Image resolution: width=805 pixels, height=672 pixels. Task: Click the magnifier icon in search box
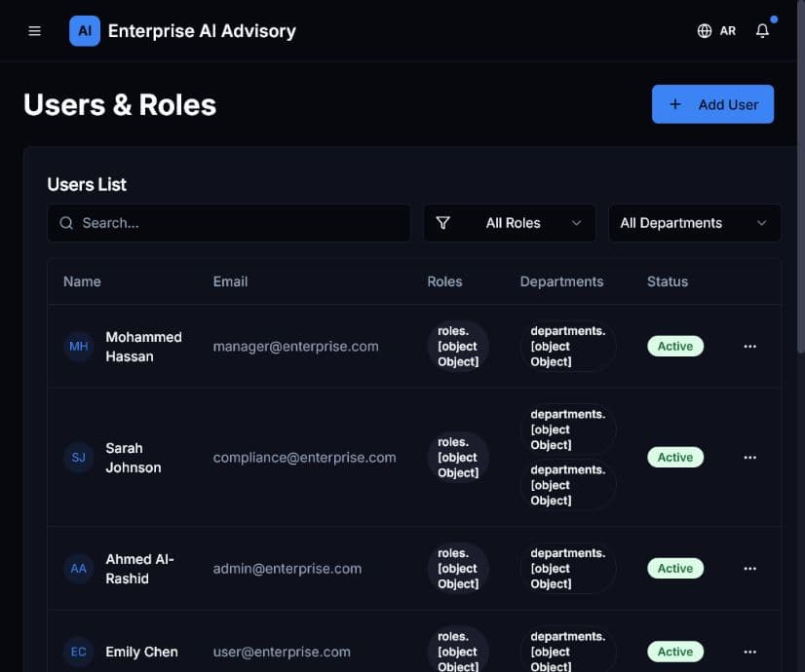66,223
